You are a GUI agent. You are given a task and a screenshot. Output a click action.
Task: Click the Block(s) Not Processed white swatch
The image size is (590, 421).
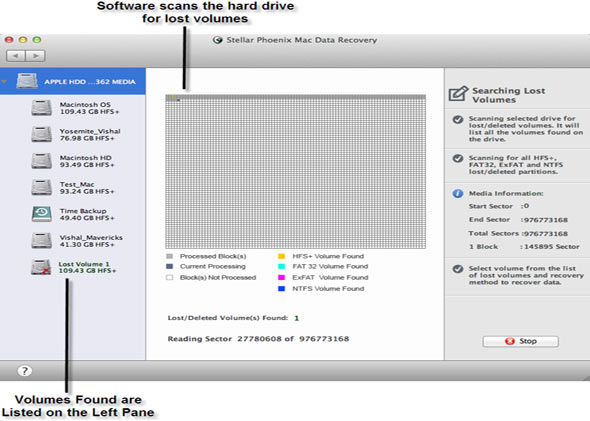[x=170, y=278]
